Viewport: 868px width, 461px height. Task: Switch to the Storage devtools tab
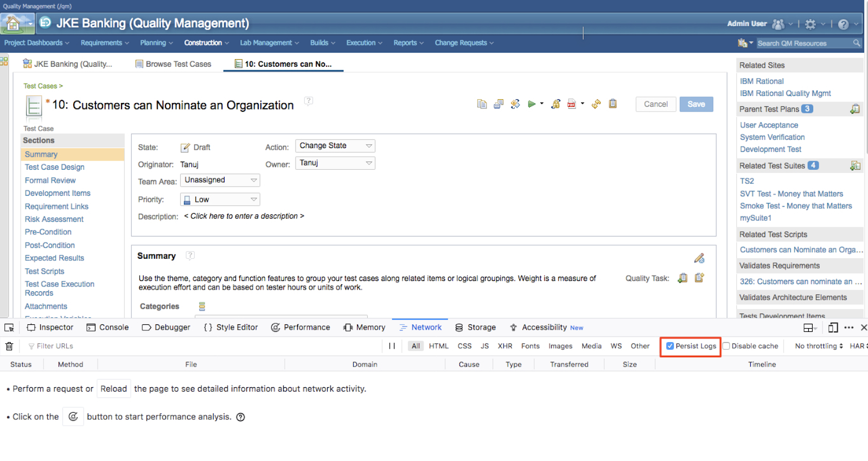[x=476, y=328]
